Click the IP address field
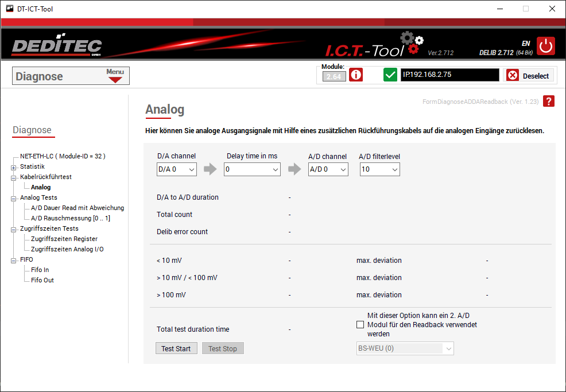The height and width of the screenshot is (392, 566). [449, 75]
